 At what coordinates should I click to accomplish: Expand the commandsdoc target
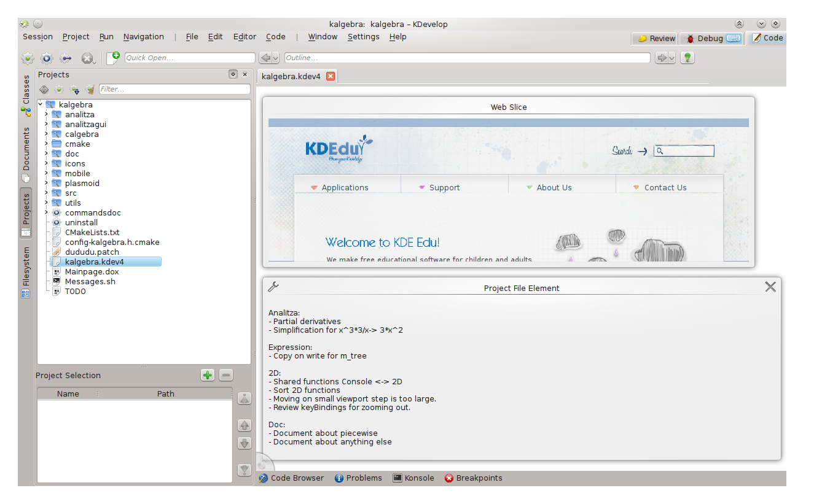(46, 212)
